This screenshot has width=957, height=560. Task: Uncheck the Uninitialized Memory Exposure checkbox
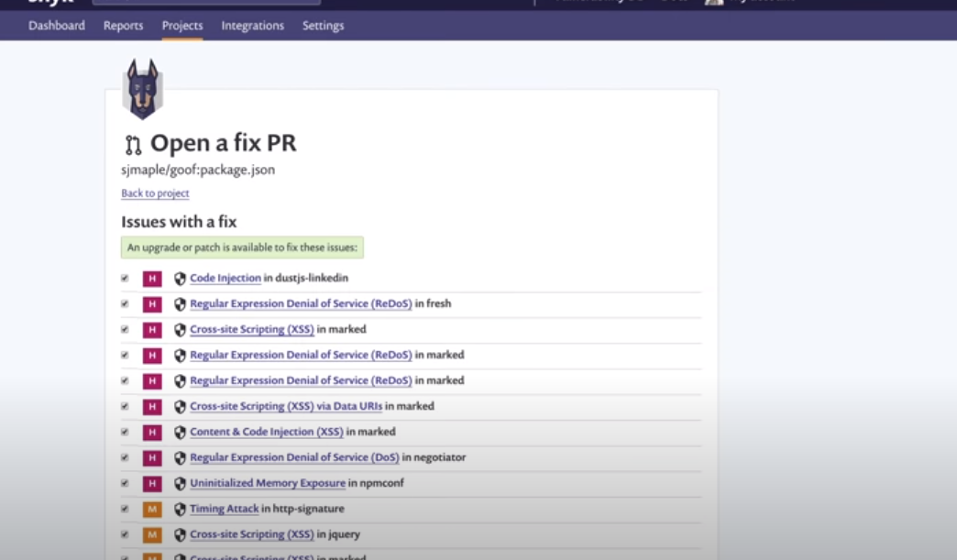(x=125, y=483)
